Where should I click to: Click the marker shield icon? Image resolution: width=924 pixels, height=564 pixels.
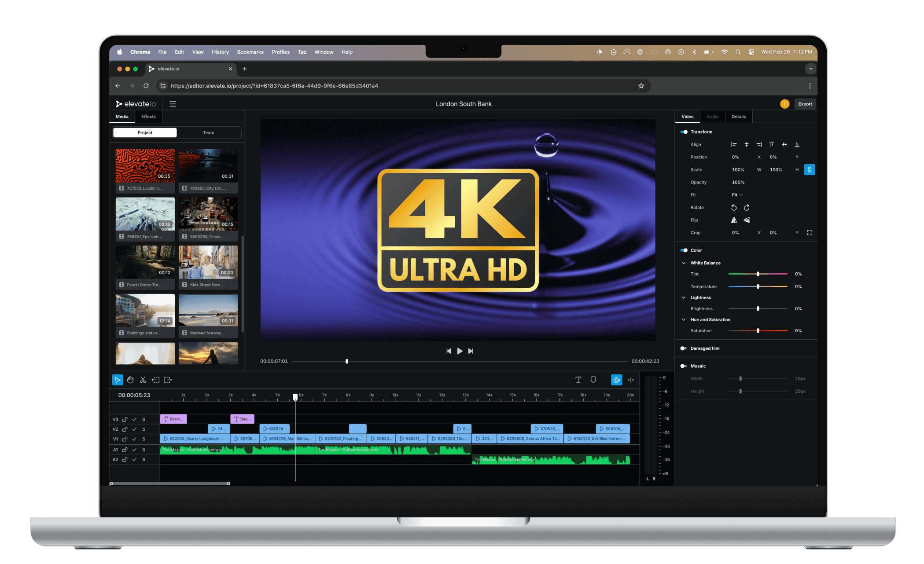(x=593, y=380)
